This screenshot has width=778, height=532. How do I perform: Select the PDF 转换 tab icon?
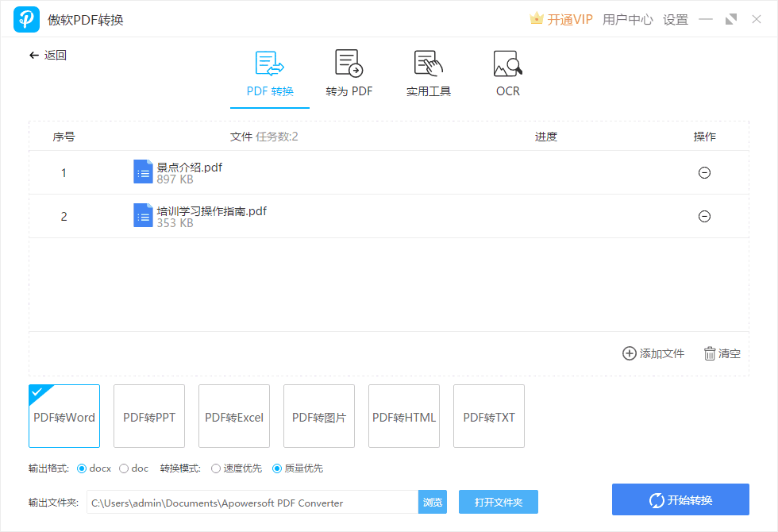(269, 62)
